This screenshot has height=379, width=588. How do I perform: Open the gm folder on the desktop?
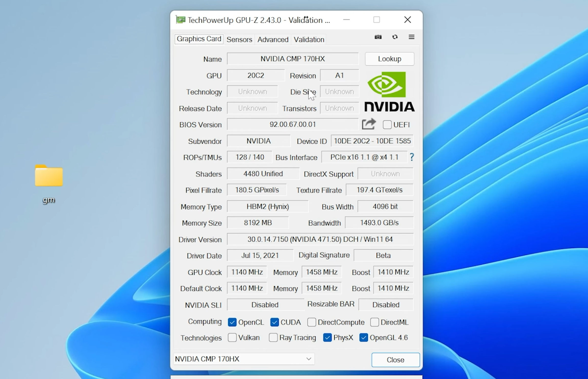(x=49, y=176)
